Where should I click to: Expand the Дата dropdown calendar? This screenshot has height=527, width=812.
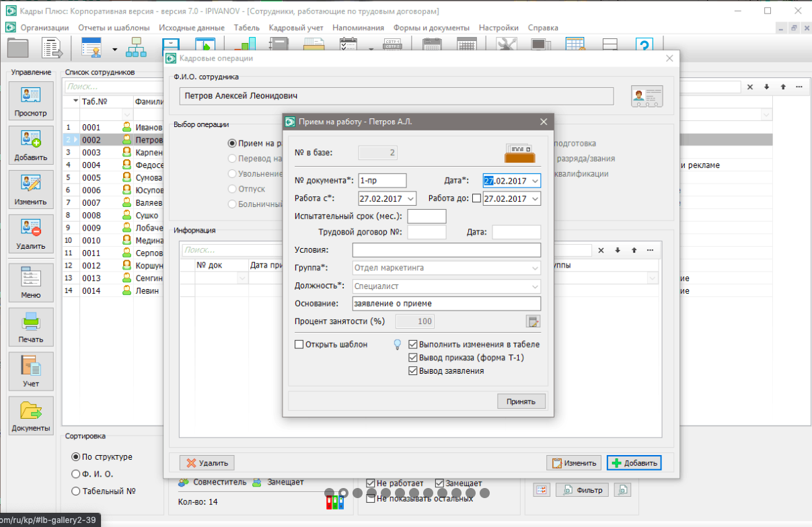pyautogui.click(x=535, y=181)
